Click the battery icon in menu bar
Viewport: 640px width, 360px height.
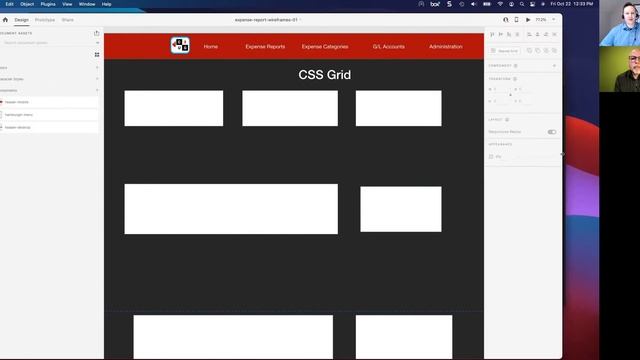(487, 4)
